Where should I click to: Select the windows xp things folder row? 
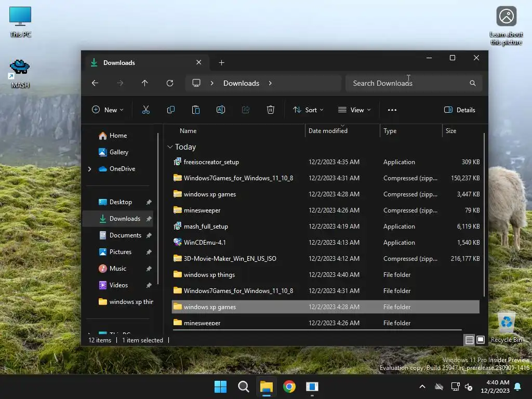tap(326, 274)
